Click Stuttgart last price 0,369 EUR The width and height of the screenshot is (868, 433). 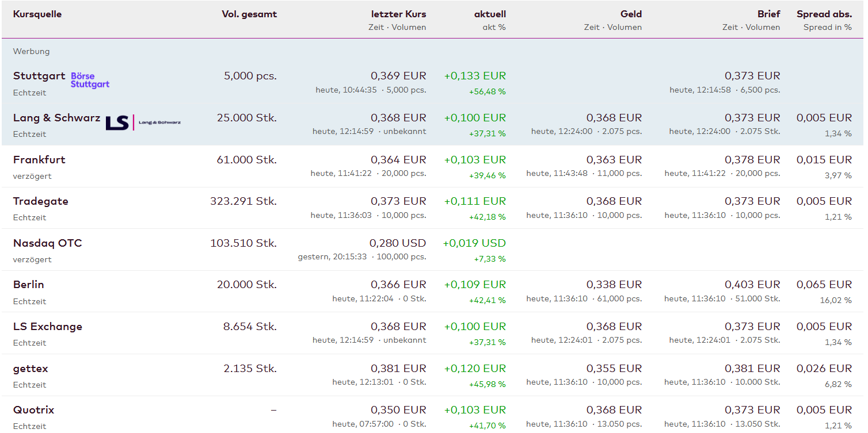[398, 76]
